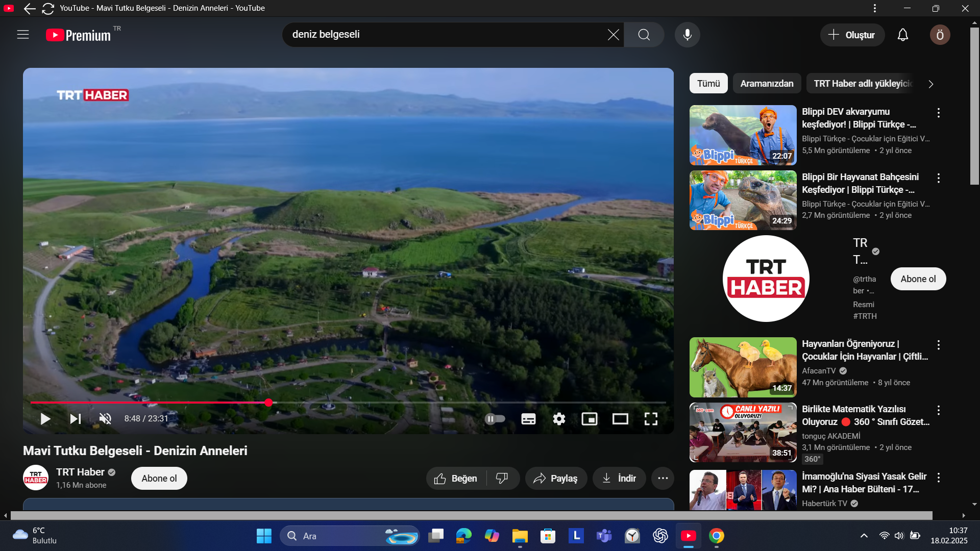This screenshot has width=980, height=551.
Task: Clear the search box text
Action: tap(613, 35)
